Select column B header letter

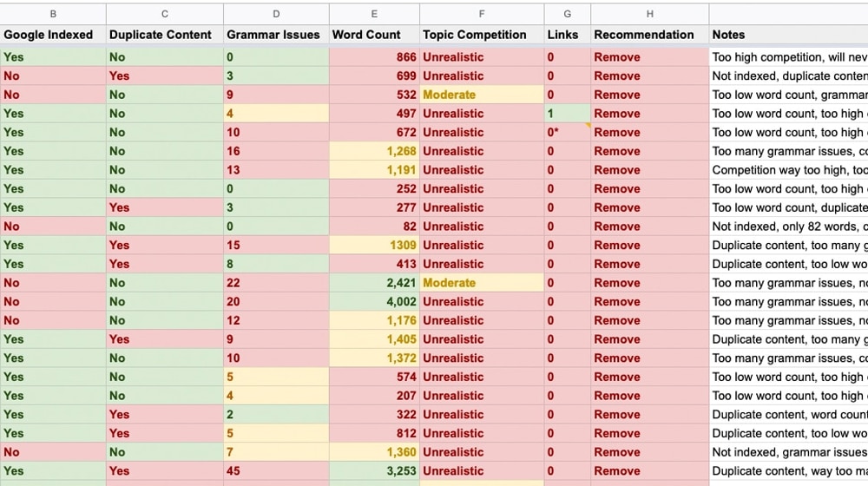[53, 14]
